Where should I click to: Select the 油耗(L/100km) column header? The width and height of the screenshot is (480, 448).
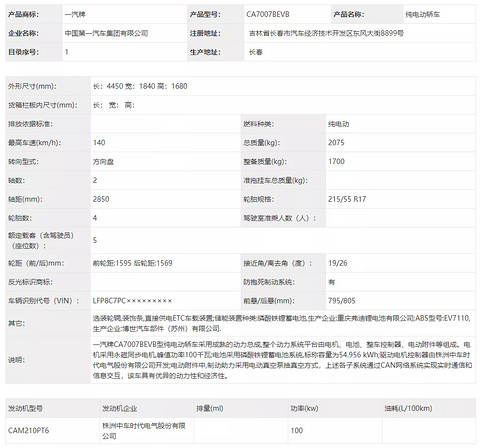click(408, 408)
